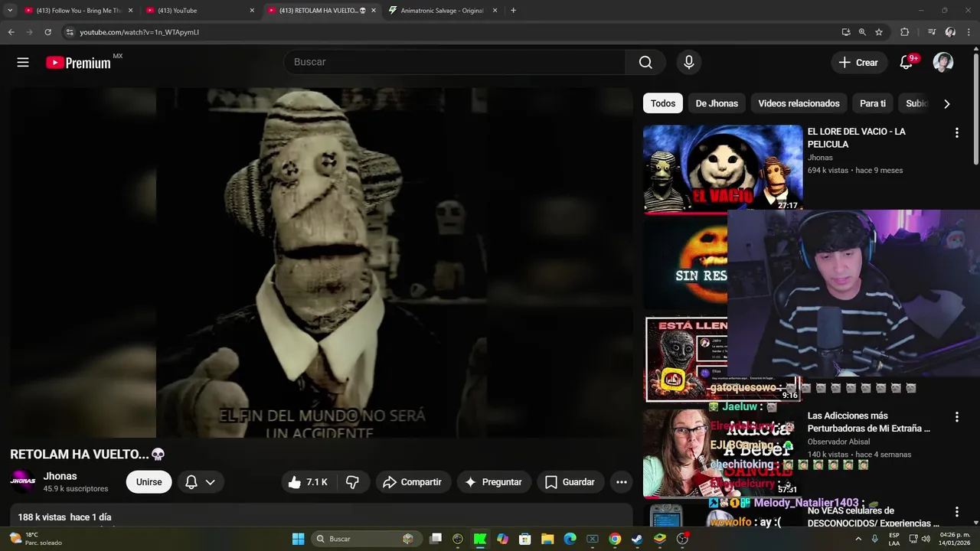Open EL LORE DEL VACIO - LA PELICULA title
Screen dimensions: 980x551
[857, 138]
